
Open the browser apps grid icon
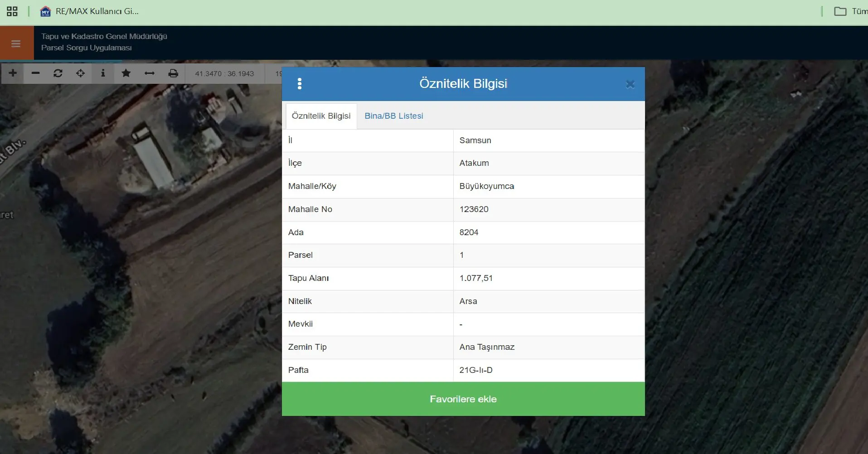[x=12, y=11]
